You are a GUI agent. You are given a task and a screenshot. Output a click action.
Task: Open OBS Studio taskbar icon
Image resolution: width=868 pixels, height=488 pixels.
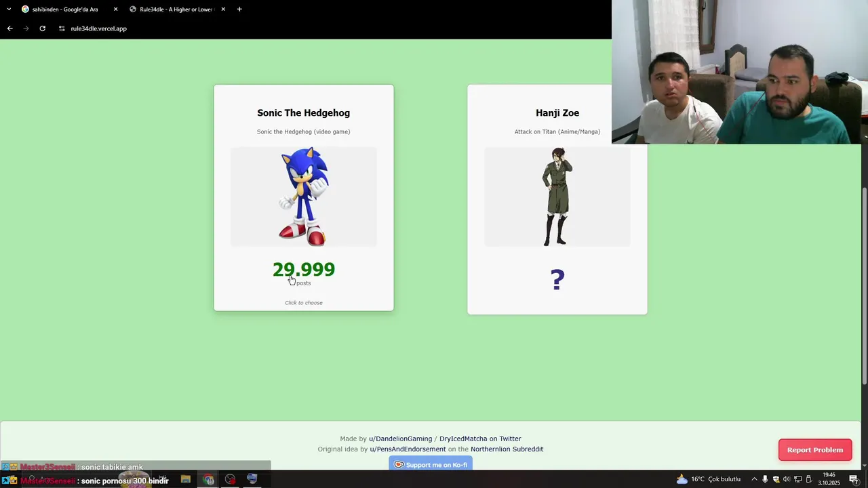231,479
